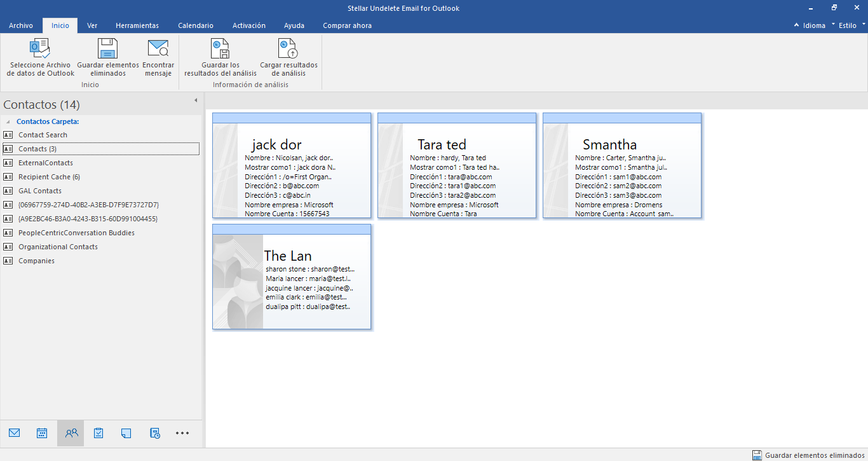Select Organizational Contacts folder
Image resolution: width=868 pixels, height=461 pixels.
[x=100, y=247]
